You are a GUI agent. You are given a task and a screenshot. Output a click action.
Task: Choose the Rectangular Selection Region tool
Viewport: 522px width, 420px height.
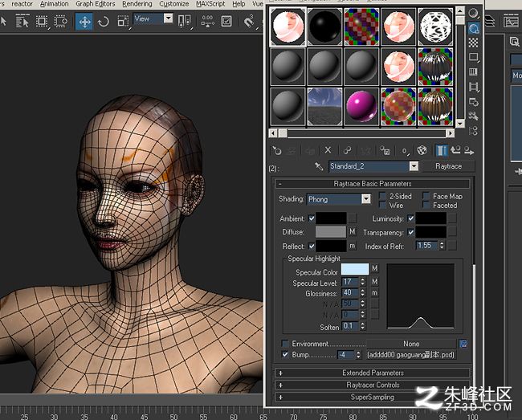tap(42, 22)
